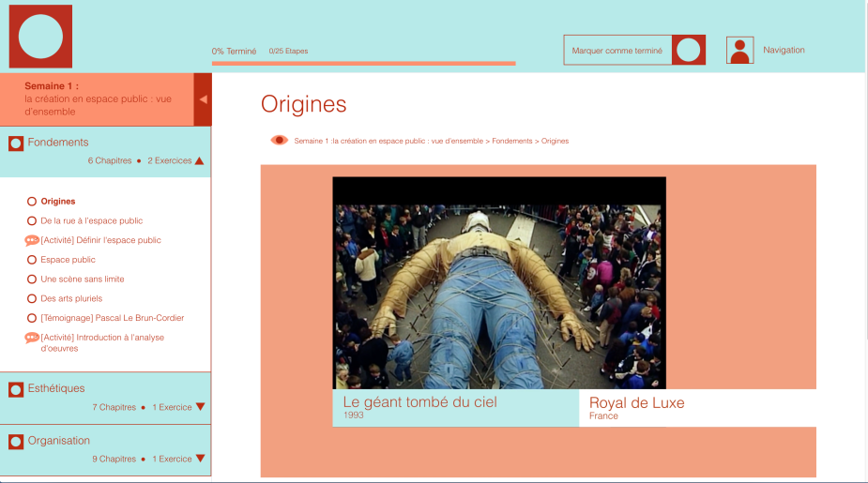Expand the Organisation section triangle
The image size is (868, 483).
[x=201, y=459]
